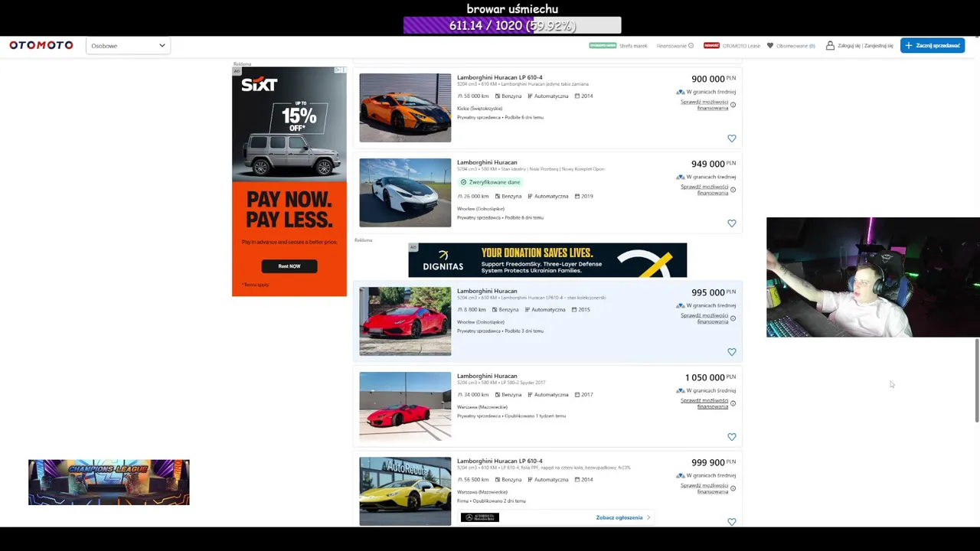Click the browar uśmiechu donation progress bar

512,25
